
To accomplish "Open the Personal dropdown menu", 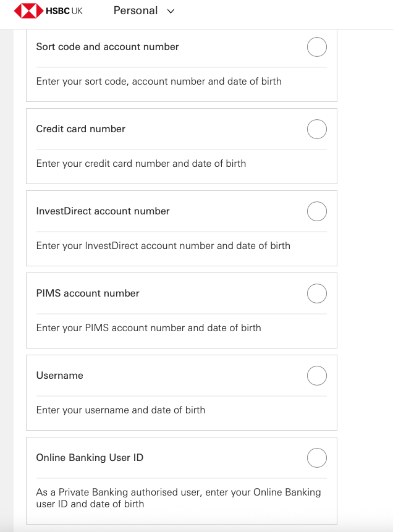I will tap(135, 11).
